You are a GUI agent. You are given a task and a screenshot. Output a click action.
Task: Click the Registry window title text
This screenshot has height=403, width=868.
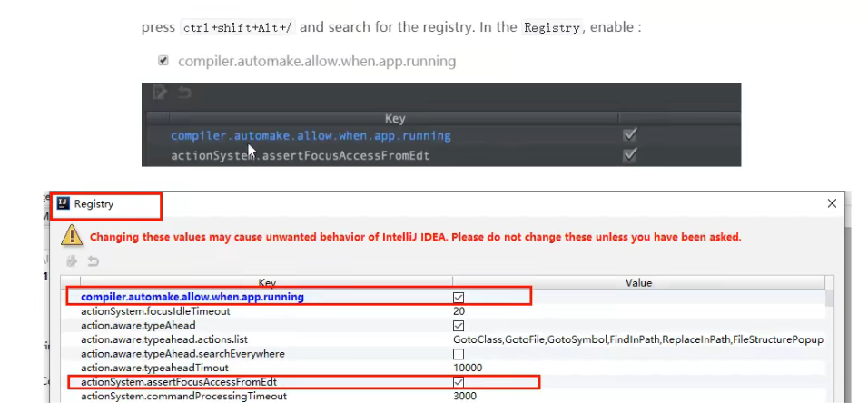point(94,203)
